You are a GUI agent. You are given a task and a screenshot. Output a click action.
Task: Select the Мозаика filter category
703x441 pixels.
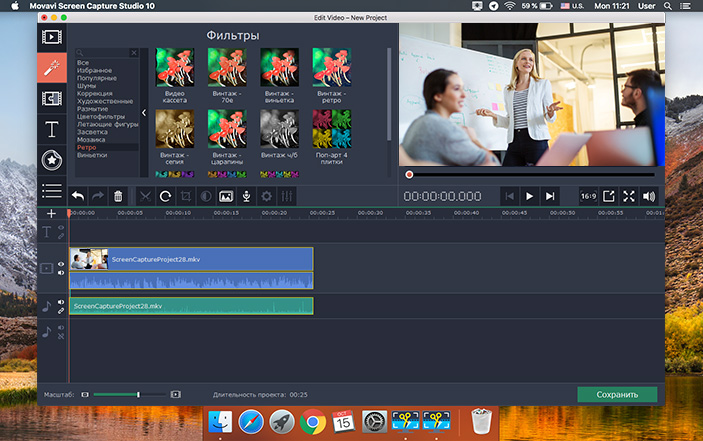[91, 139]
